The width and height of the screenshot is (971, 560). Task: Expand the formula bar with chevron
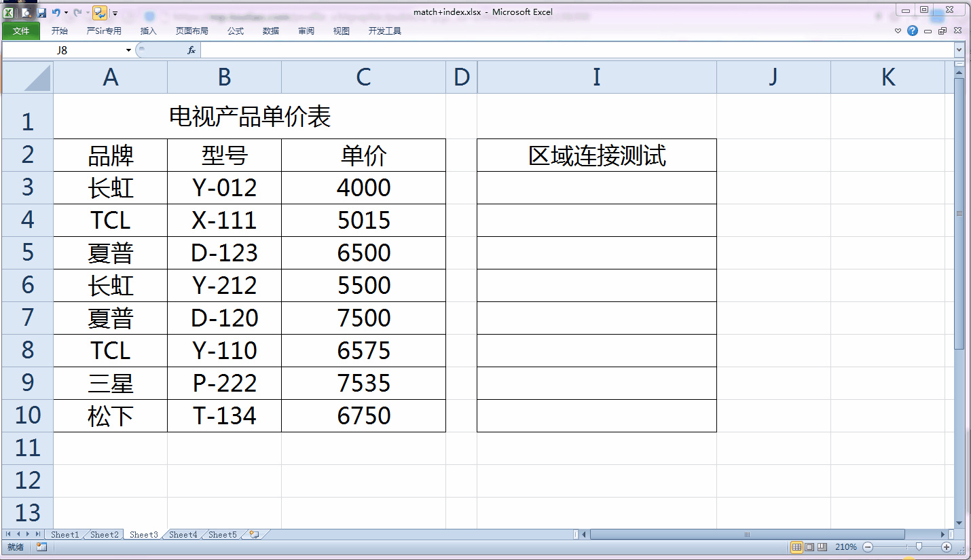pyautogui.click(x=959, y=50)
